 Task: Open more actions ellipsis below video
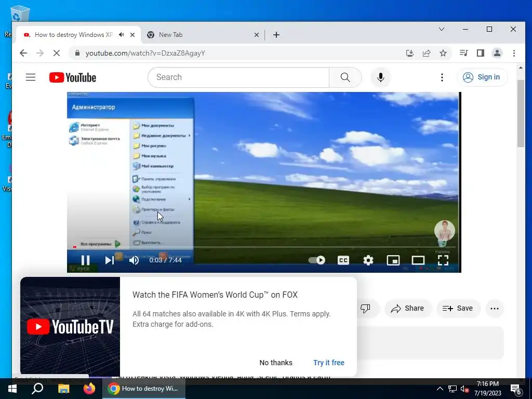(495, 309)
